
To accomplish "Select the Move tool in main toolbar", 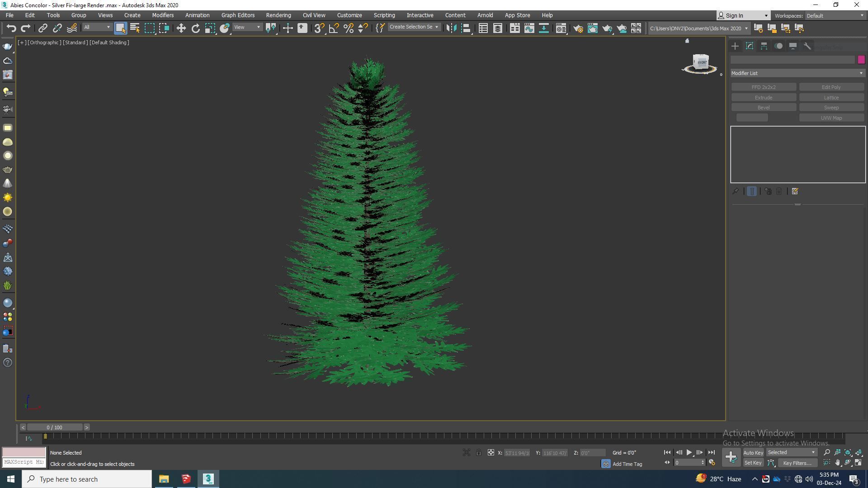I will [x=181, y=28].
